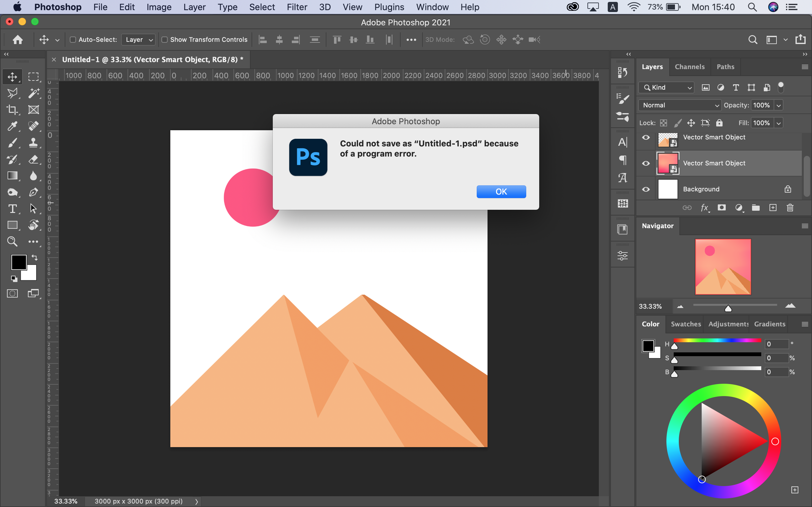Image resolution: width=812 pixels, height=507 pixels.
Task: Select the Horizontal Type tool
Action: [12, 209]
